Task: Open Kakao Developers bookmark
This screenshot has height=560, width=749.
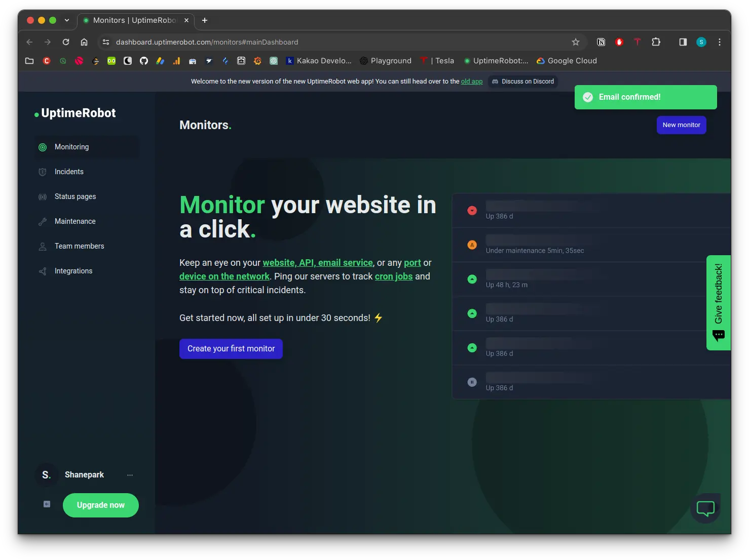Action: tap(319, 61)
